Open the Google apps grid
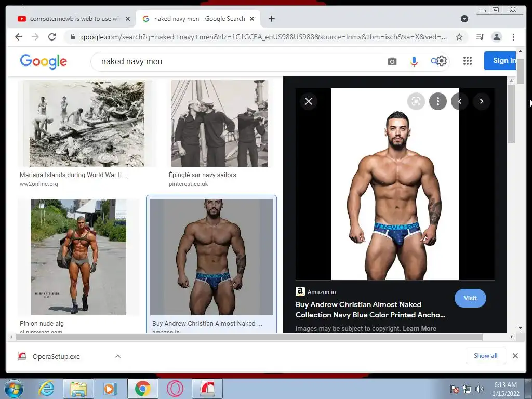 coord(468,61)
